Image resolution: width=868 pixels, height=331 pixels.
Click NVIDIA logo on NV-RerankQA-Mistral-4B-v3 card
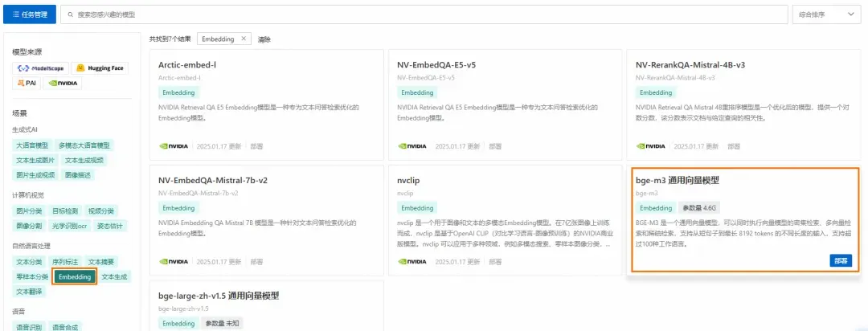651,146
